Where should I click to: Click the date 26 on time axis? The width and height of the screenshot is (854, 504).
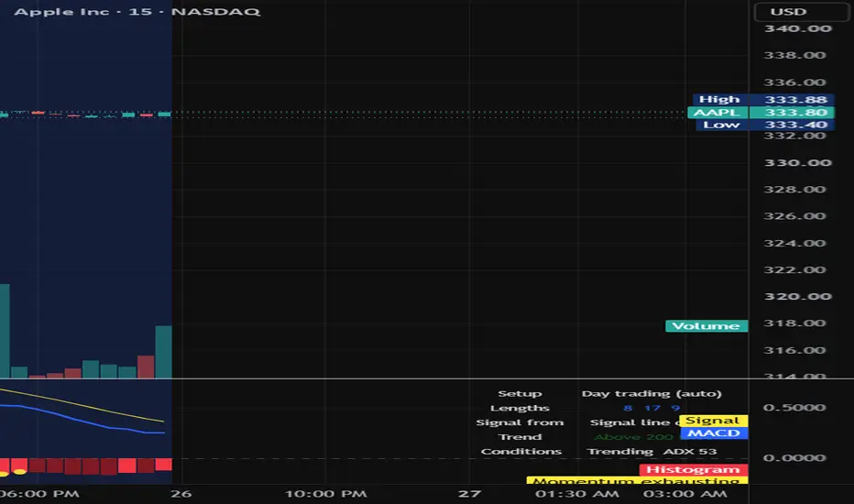[x=181, y=494]
